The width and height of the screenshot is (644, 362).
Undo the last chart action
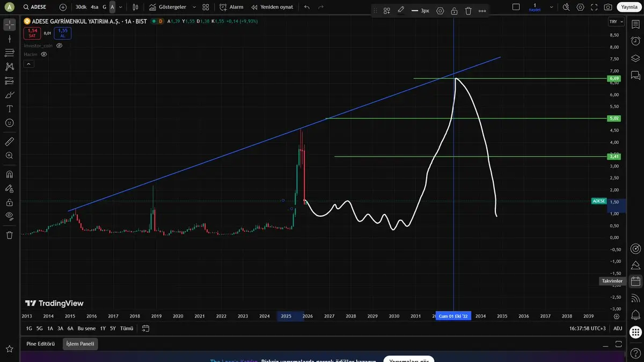coord(307,7)
